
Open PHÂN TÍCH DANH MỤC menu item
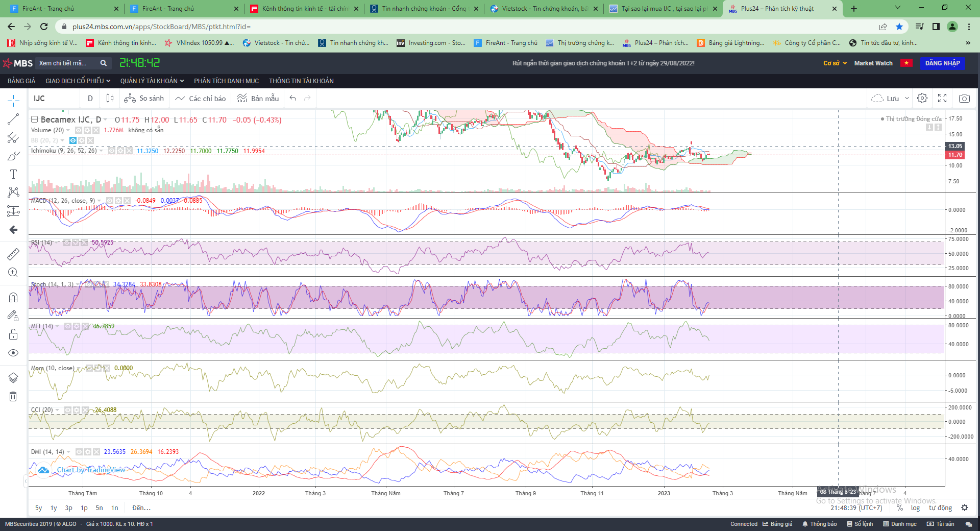226,81
